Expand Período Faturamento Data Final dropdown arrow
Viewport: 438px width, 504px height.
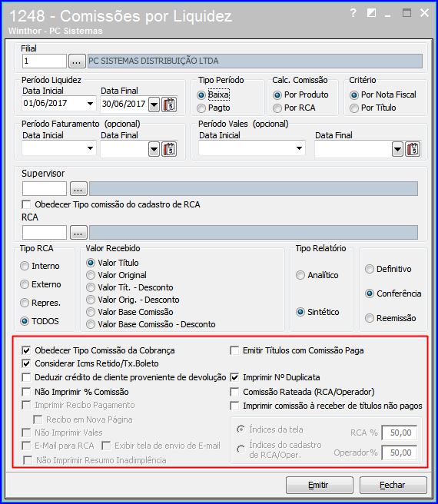click(154, 149)
